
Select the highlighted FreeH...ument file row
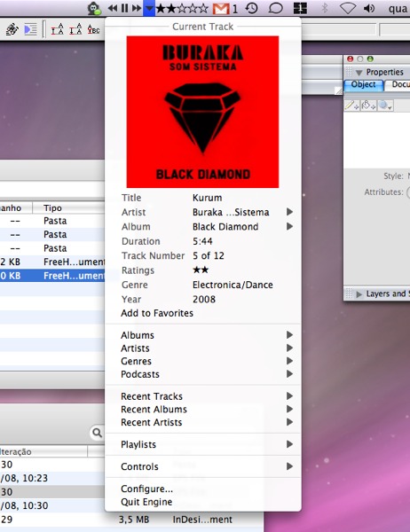tap(52, 276)
